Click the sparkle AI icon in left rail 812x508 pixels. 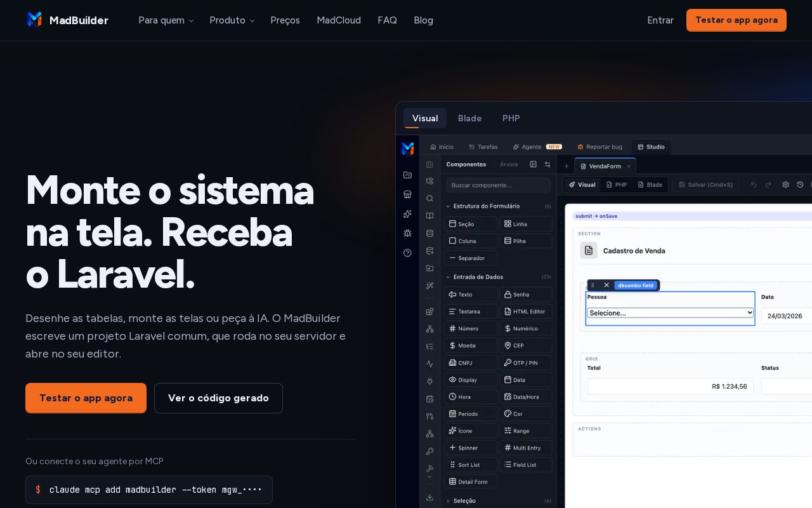407,214
